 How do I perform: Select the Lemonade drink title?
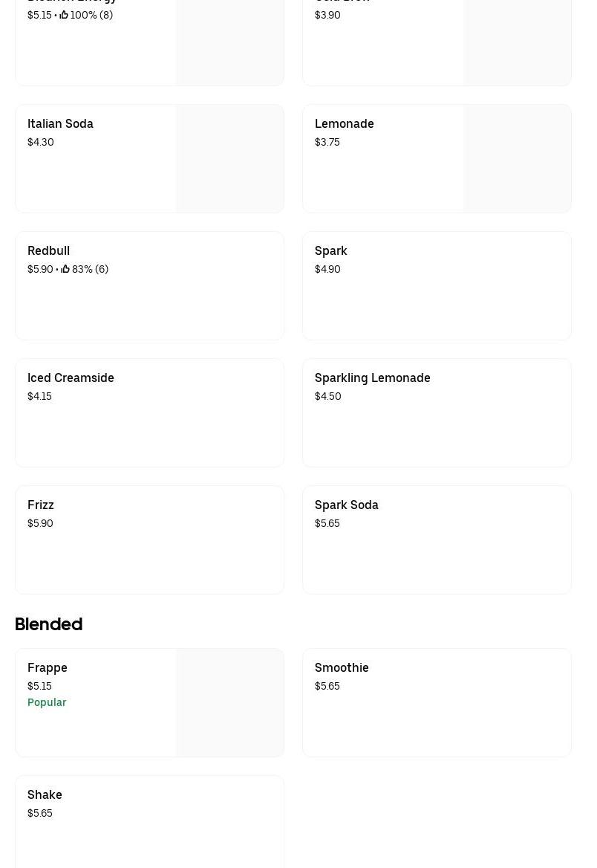point(345,124)
